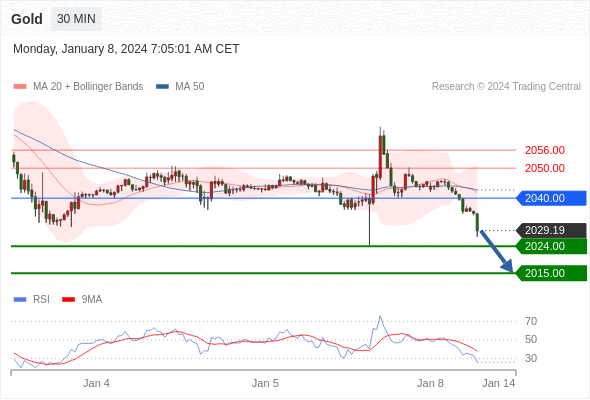This screenshot has width=590, height=400.
Task: Select the timestamp 'Monday, January 8, 2024 7:05:01 AM CET'
Action: [126, 49]
